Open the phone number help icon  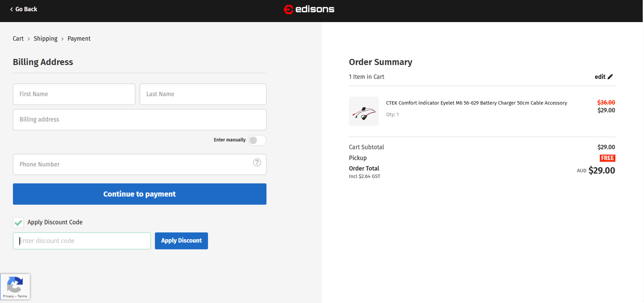[x=257, y=163]
